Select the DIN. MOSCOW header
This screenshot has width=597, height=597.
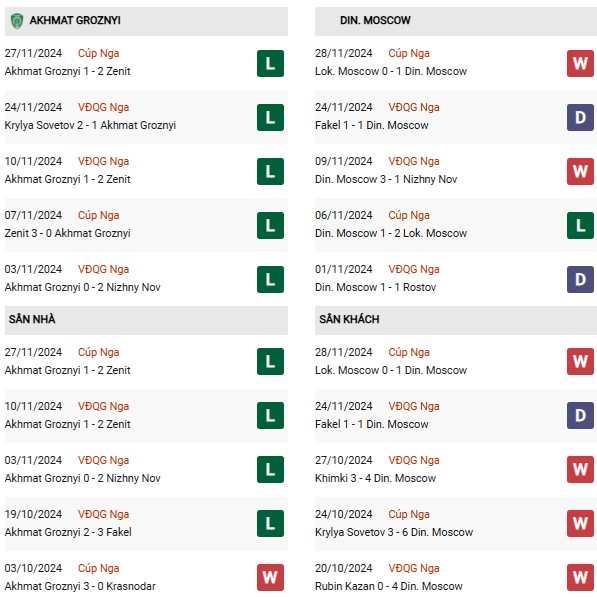click(x=456, y=21)
